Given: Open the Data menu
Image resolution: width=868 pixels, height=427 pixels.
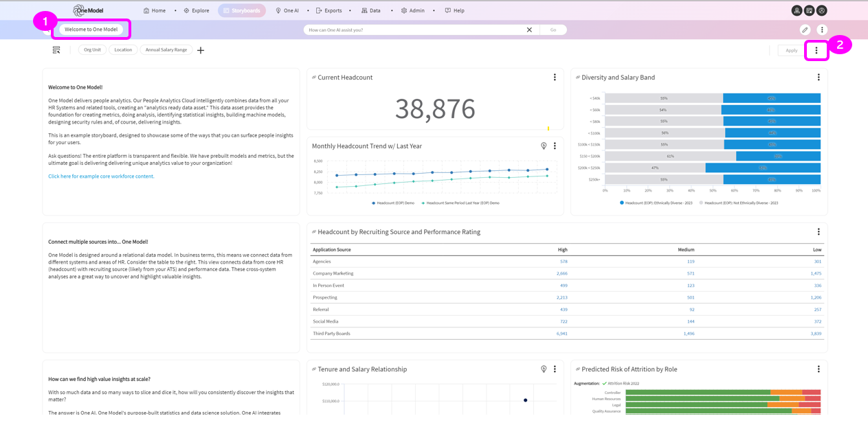Looking at the screenshot, I should 371,10.
